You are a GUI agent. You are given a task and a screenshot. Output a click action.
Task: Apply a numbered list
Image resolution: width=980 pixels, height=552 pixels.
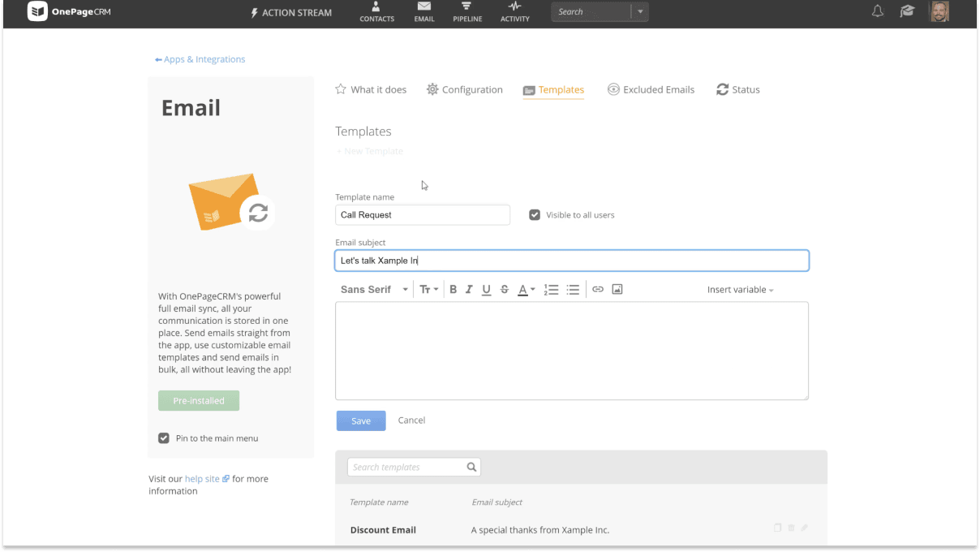[552, 289]
